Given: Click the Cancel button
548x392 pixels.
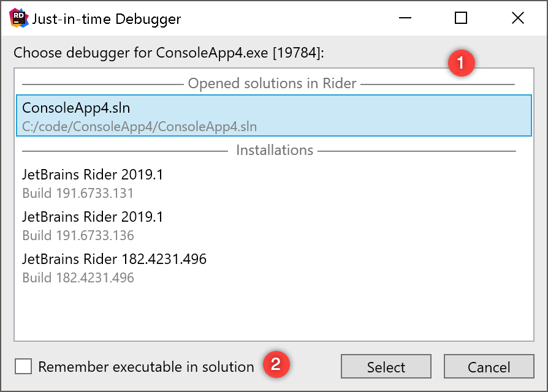Looking at the screenshot, I should tap(489, 366).
